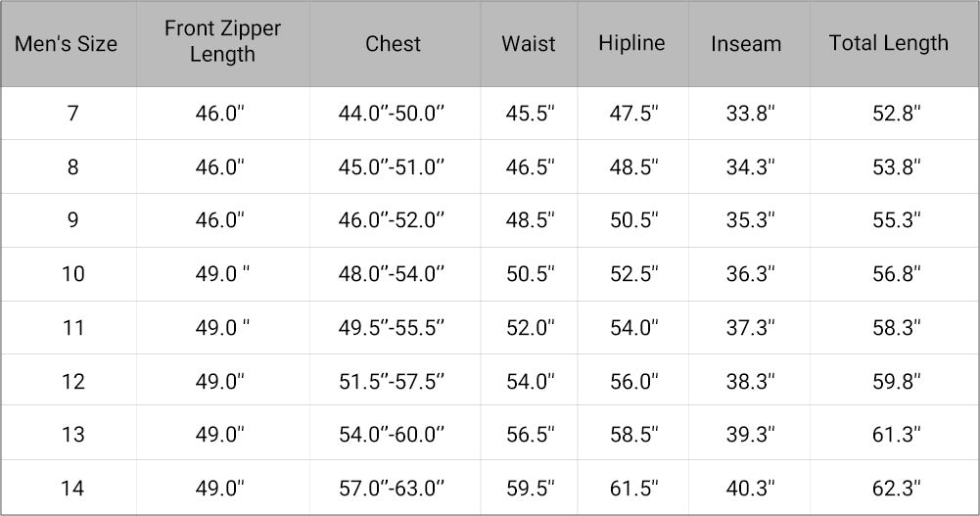Click the Men's Size column header
Image resolution: width=980 pixels, height=516 pixels.
point(67,44)
